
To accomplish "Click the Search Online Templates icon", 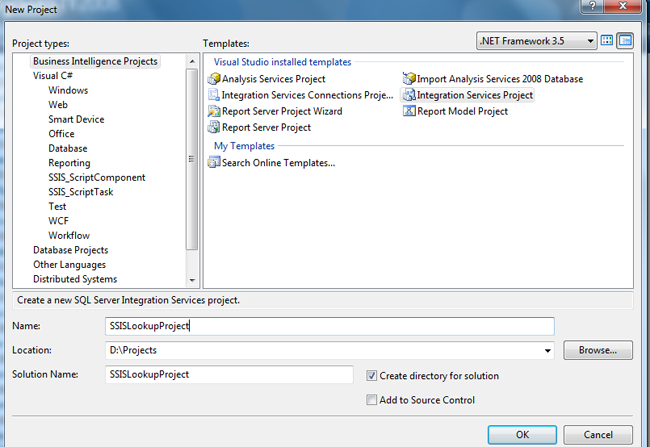I will (213, 163).
